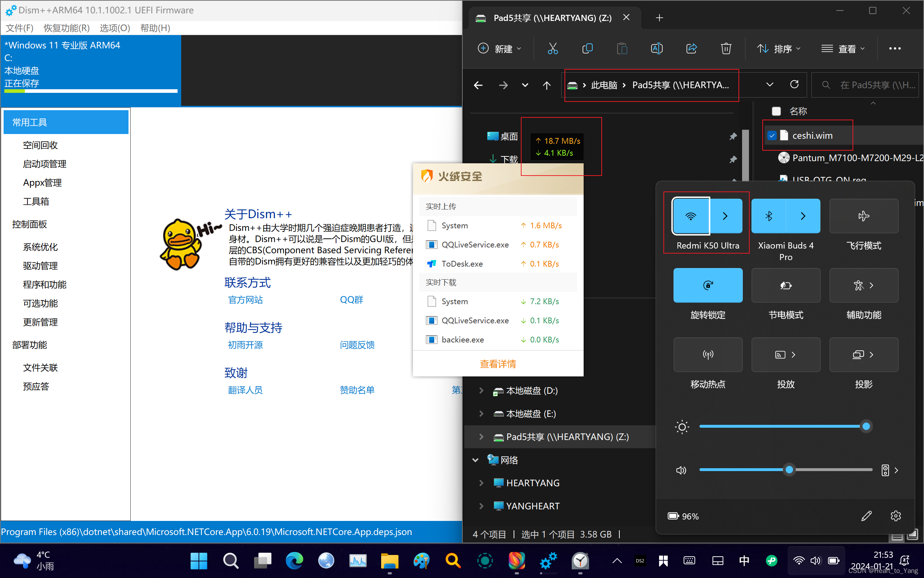Image resolution: width=924 pixels, height=578 pixels.
Task: Open the 排序 sort dropdown
Action: [779, 48]
